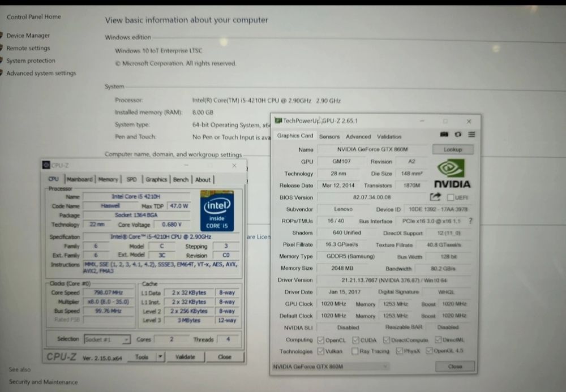Switch to the SPD tab
566x392 pixels.
(x=132, y=179)
